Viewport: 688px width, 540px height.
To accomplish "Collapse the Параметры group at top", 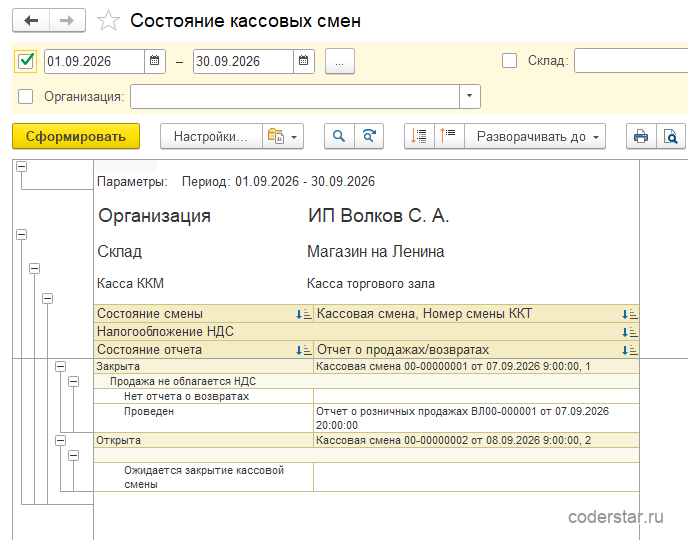I will point(22,166).
